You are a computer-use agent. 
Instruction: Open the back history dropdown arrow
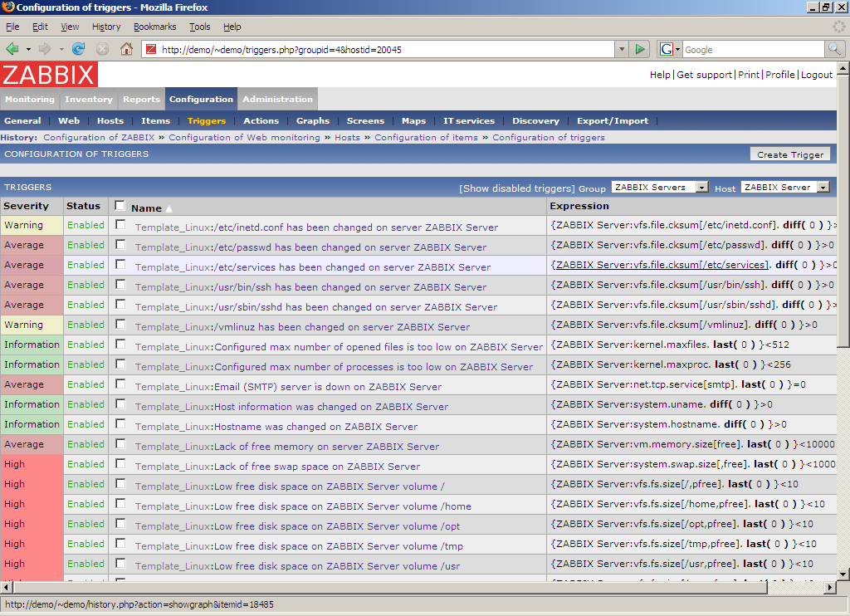[x=28, y=49]
